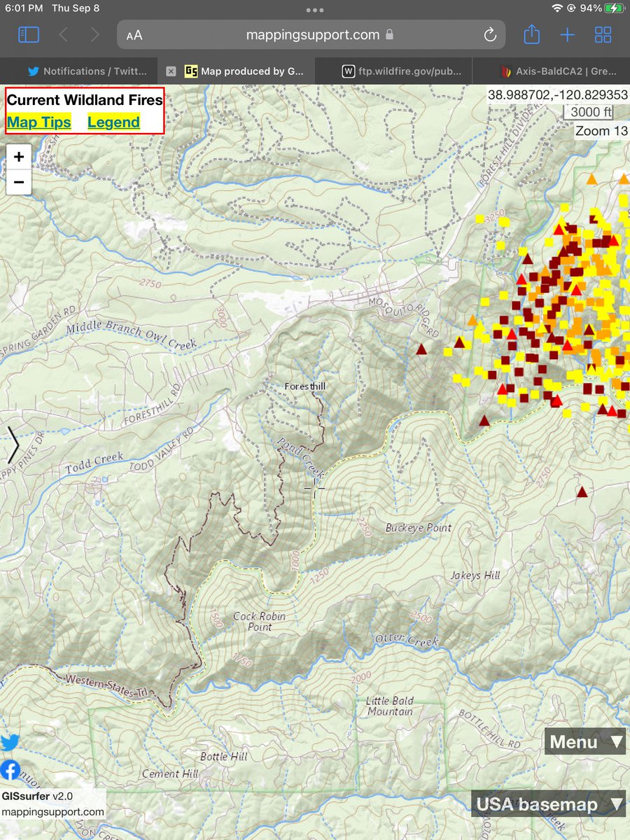Open the Legend link
The width and height of the screenshot is (630, 840).
pos(113,122)
